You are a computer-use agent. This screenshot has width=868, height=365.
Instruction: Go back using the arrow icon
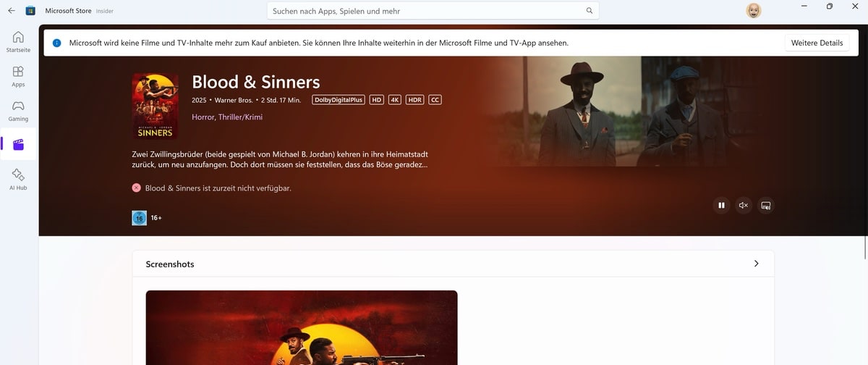coord(11,11)
